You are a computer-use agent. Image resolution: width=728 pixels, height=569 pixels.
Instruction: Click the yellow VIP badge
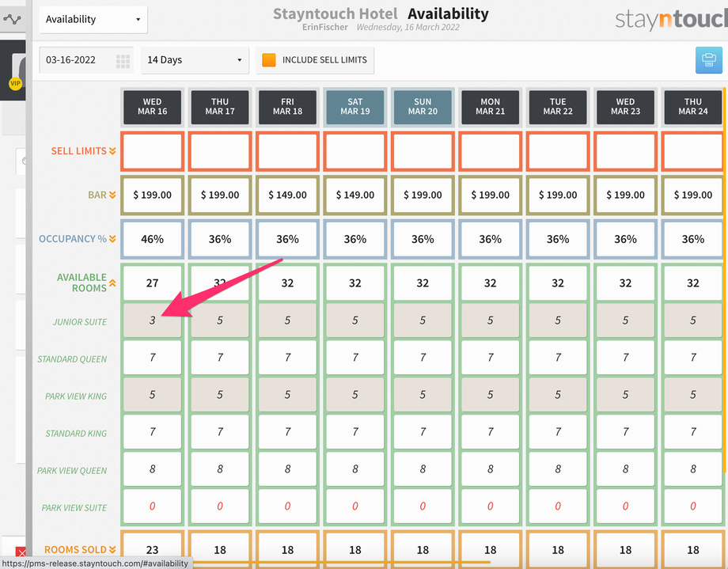(x=15, y=84)
